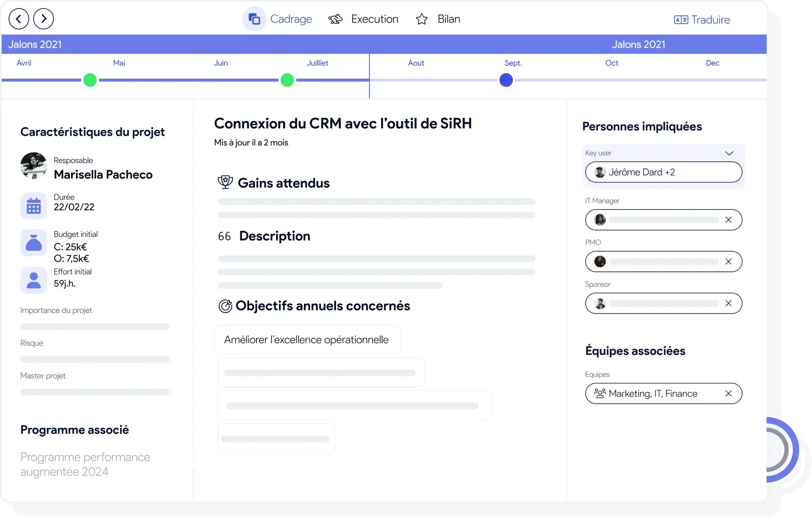Click the Gains attendus trophy icon
Screen dimensions: 812x516
(225, 182)
